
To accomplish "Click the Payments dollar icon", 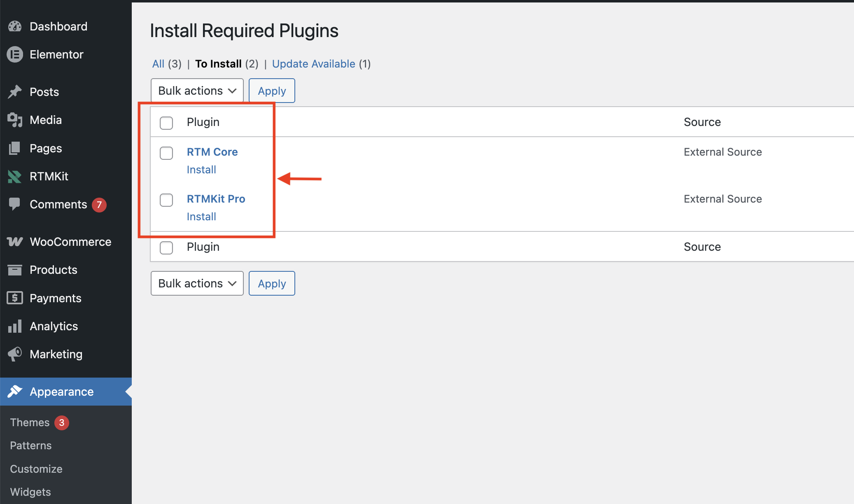I will [x=15, y=298].
